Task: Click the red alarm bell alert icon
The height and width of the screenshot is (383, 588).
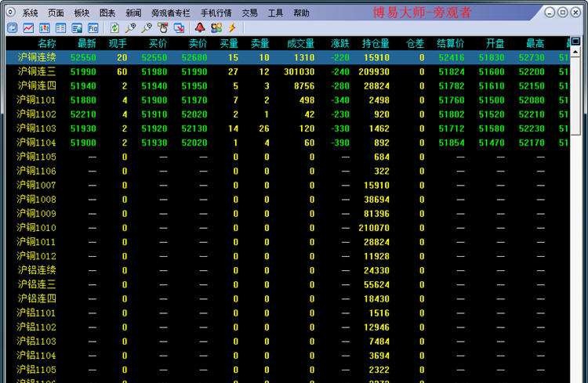Action: 200,28
